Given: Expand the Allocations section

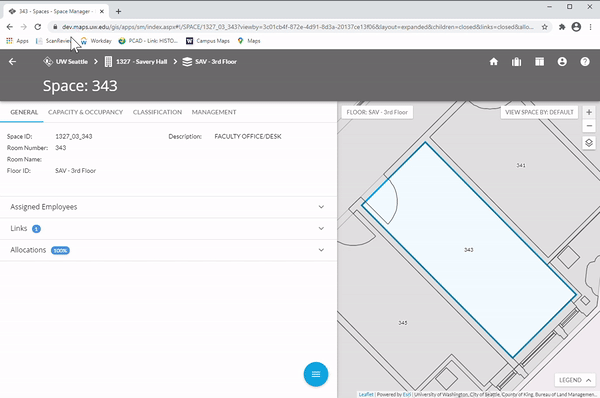Looking at the screenshot, I should click(x=168, y=250).
